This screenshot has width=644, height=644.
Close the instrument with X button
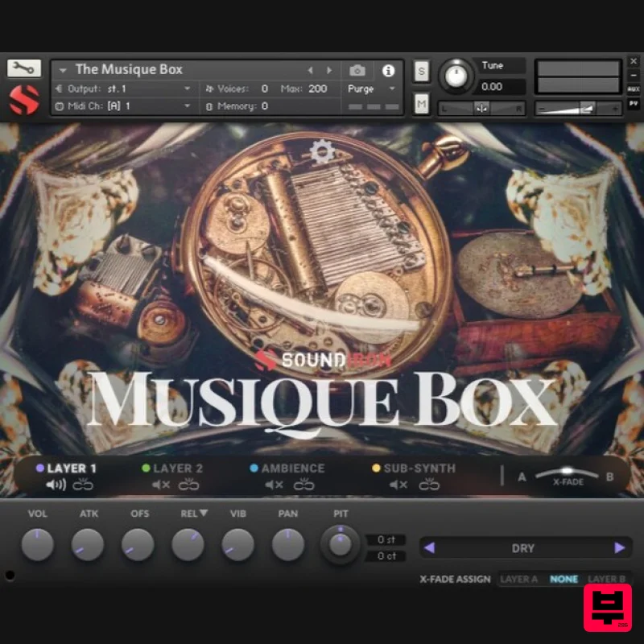click(634, 61)
